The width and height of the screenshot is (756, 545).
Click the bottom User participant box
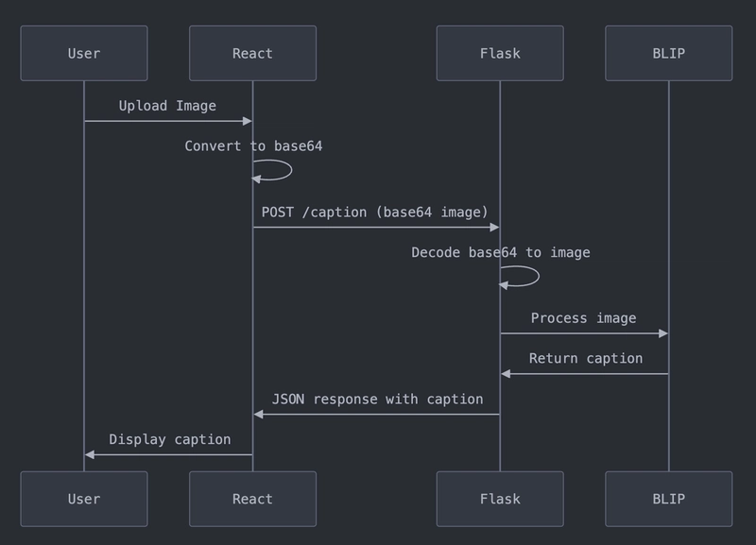(84, 499)
